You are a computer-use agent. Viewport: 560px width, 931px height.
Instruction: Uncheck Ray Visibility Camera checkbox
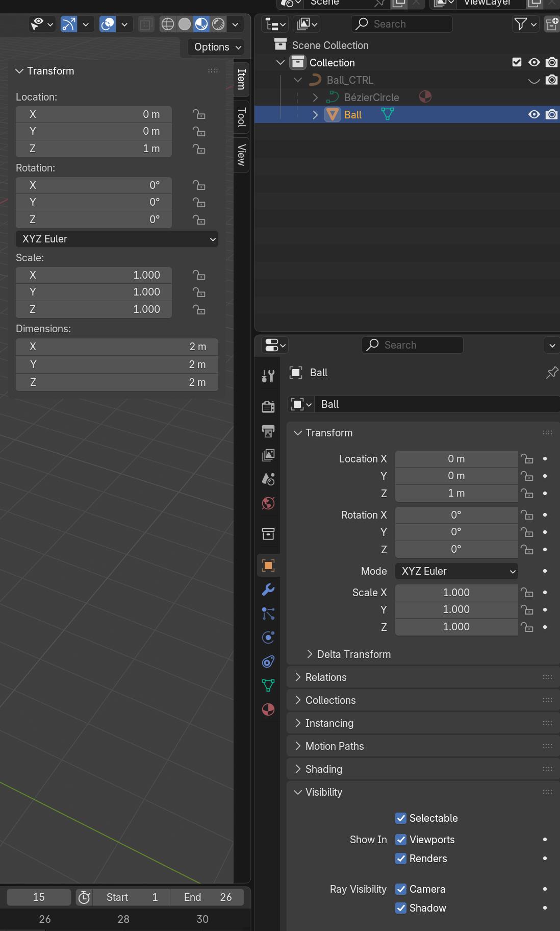[x=401, y=889]
